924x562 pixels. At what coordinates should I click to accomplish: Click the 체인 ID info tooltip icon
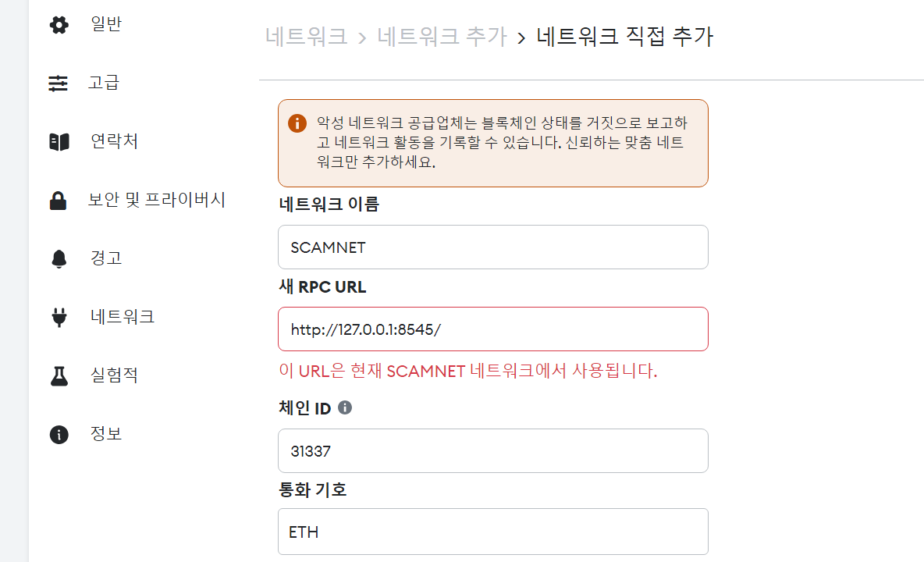(345, 407)
